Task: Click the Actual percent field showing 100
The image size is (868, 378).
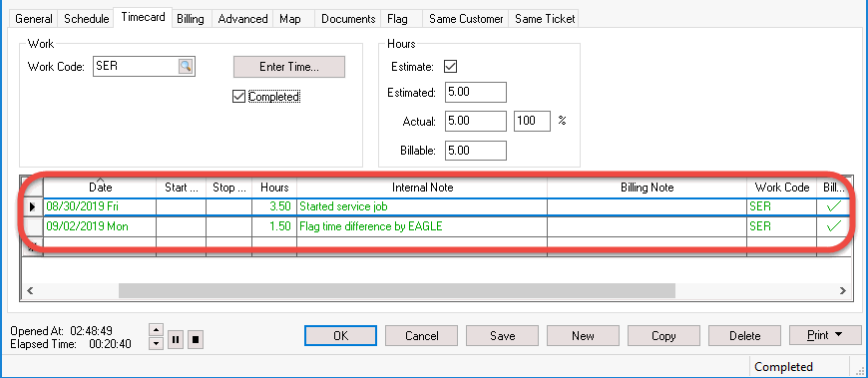Action: [533, 121]
